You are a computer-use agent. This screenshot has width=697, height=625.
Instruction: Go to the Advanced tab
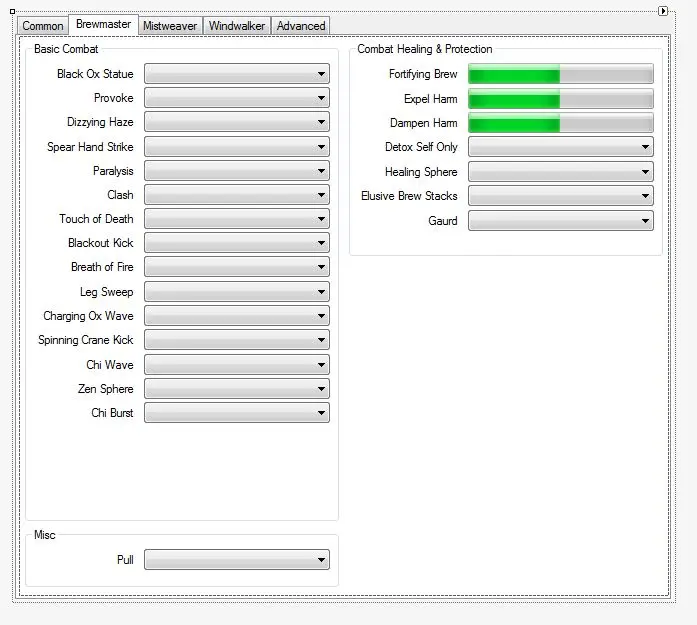(x=300, y=26)
